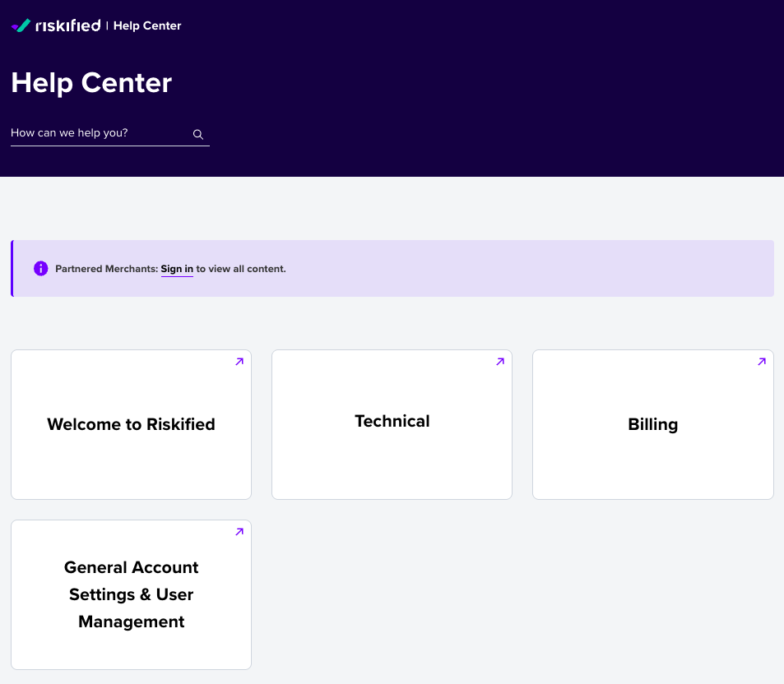Click the large Help Center heading
Image resolution: width=784 pixels, height=684 pixels.
click(x=91, y=83)
